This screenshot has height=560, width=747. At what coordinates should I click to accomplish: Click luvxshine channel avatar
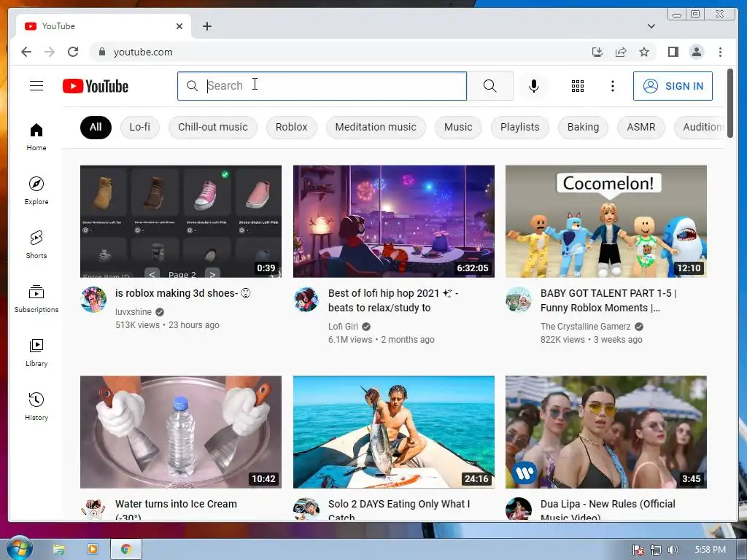pos(93,300)
